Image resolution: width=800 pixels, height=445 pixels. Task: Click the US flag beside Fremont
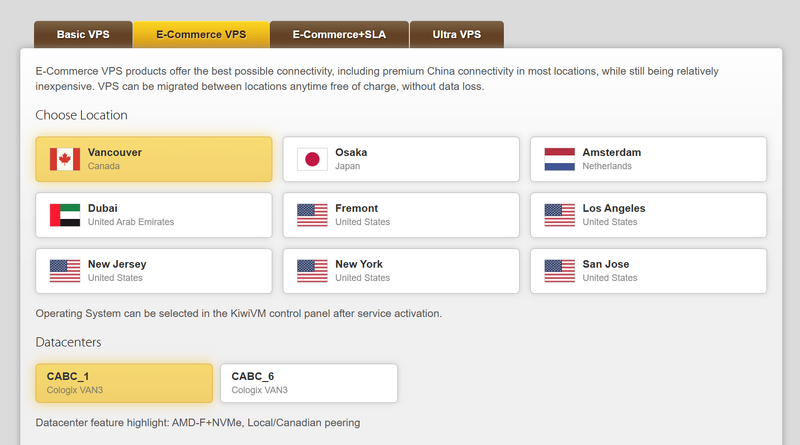(312, 215)
